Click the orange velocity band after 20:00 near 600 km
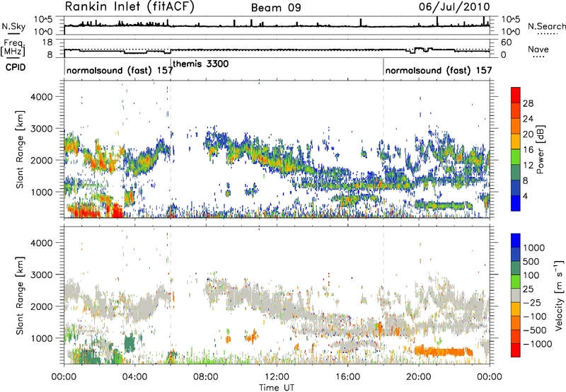Image resolution: width=566 pixels, height=392 pixels. tap(444, 351)
